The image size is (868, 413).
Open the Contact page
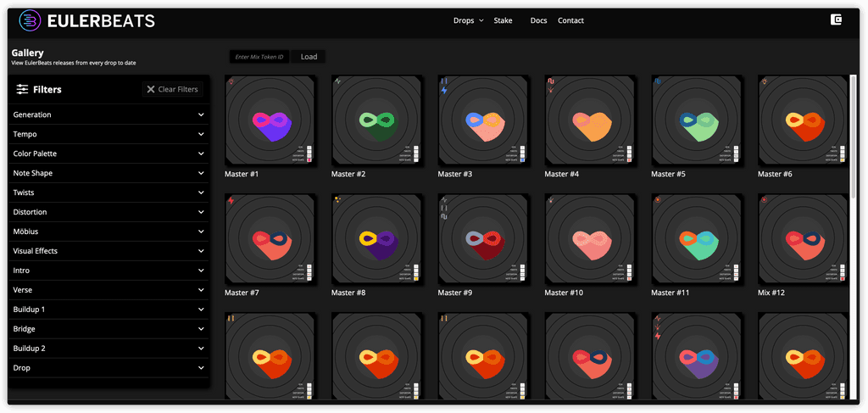point(570,20)
